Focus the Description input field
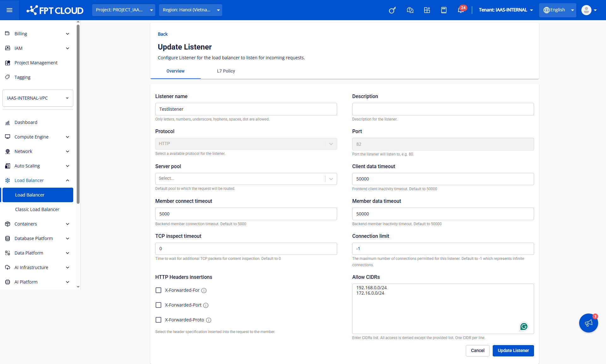This screenshot has width=606, height=364. (443, 109)
